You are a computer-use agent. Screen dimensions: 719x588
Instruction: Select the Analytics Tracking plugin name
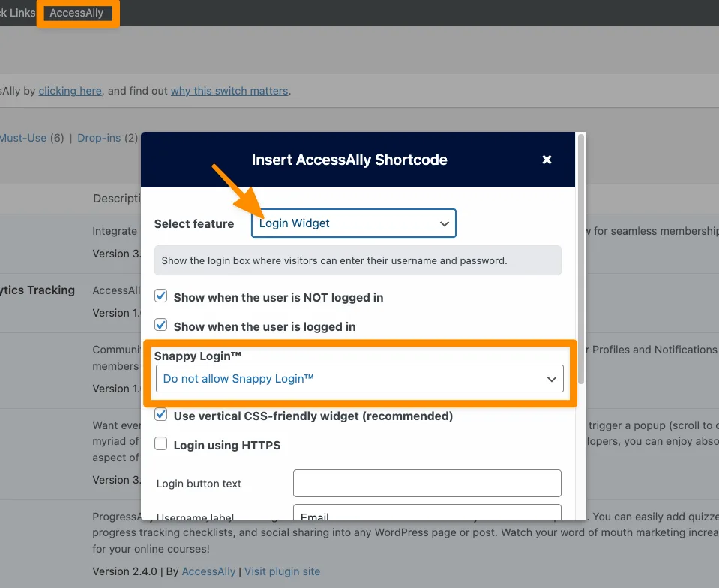click(37, 289)
